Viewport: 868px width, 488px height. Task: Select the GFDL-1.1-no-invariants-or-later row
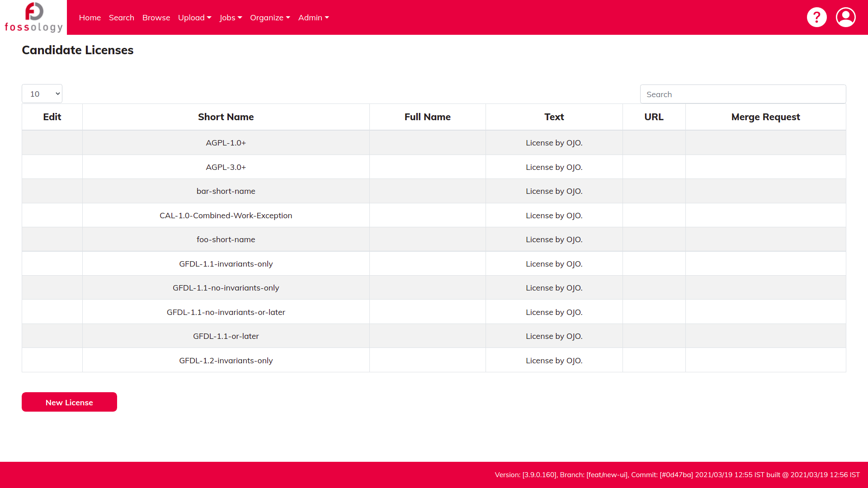434,312
